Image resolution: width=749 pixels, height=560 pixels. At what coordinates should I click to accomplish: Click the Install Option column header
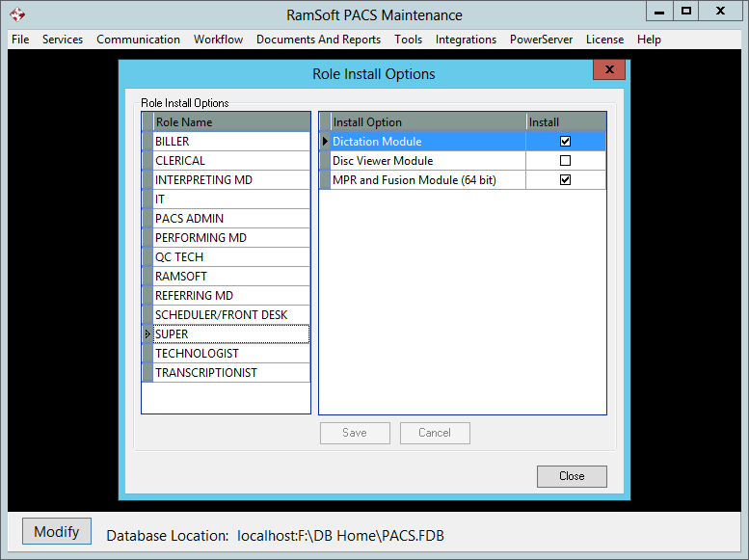click(x=427, y=122)
